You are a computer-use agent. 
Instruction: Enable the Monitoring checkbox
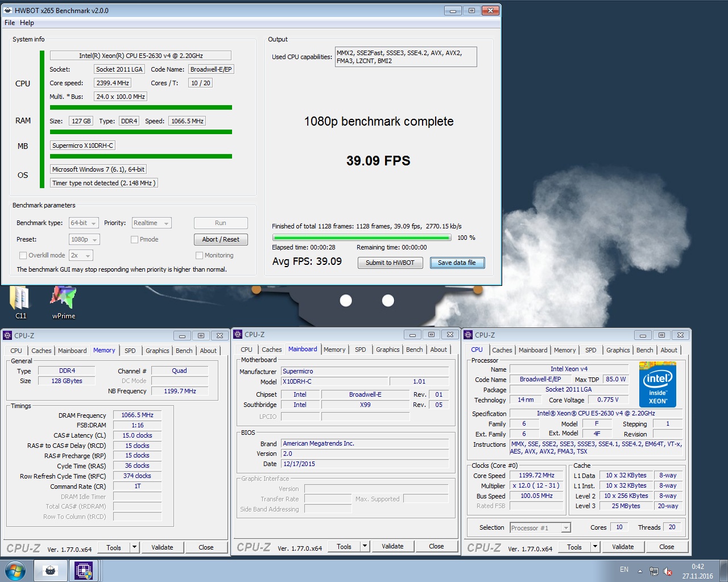[200, 255]
